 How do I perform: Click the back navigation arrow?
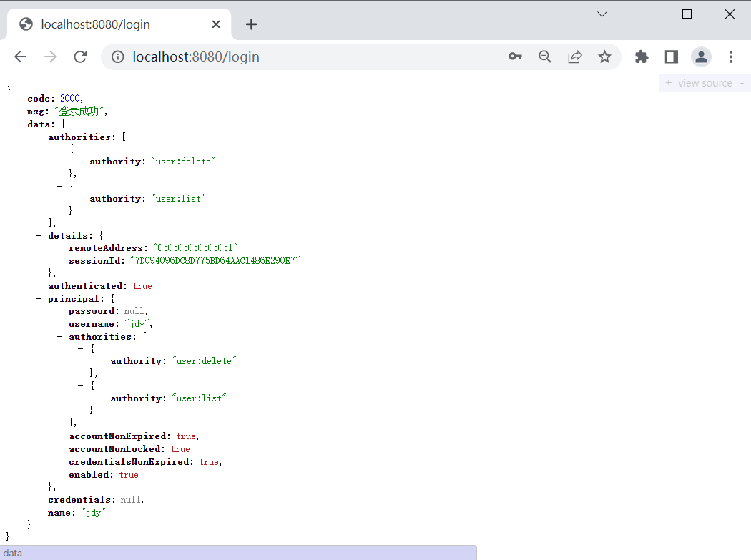coord(20,56)
